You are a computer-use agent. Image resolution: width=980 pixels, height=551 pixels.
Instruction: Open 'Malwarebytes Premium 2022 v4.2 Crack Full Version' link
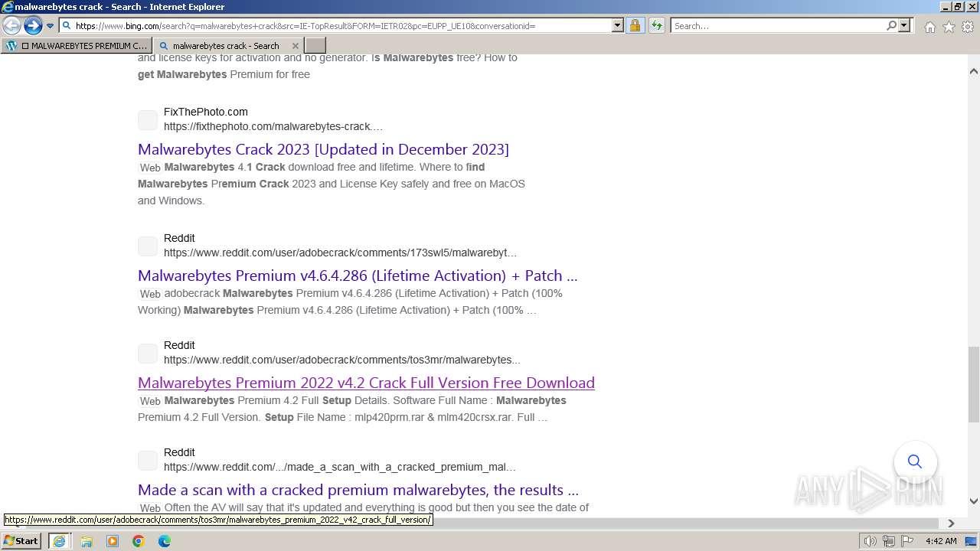pyautogui.click(x=366, y=383)
